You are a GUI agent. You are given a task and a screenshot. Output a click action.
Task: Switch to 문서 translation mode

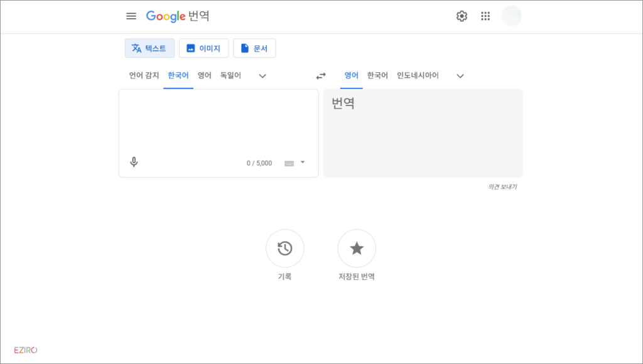[254, 48]
